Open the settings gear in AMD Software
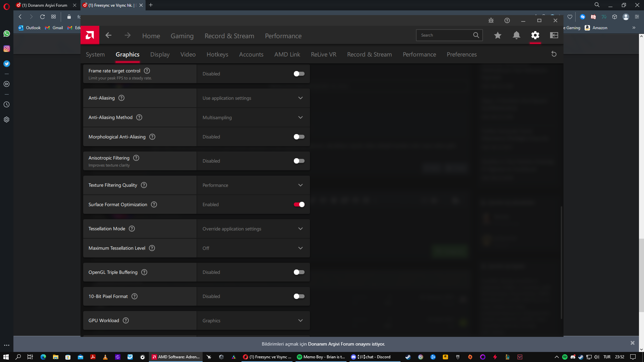The width and height of the screenshot is (644, 362). [x=535, y=35]
